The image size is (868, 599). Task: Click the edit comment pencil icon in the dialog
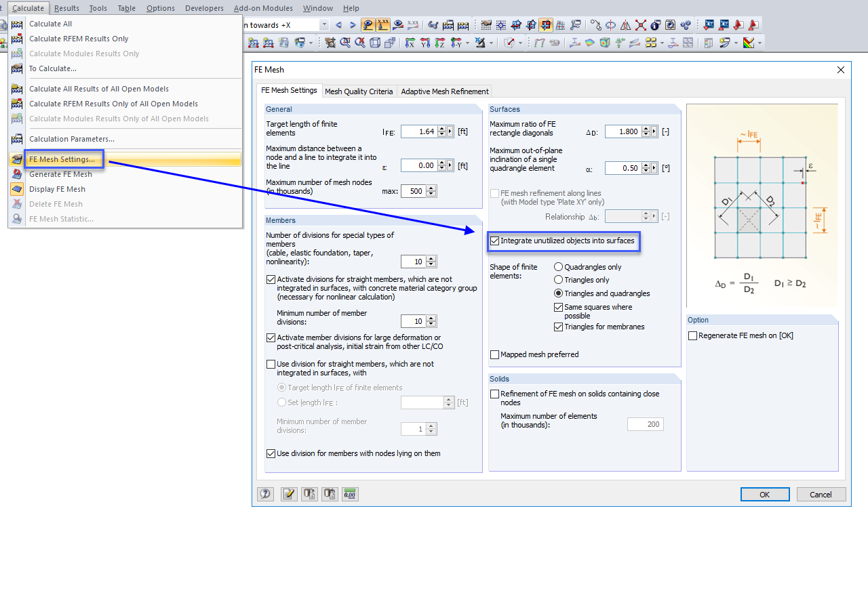coord(289,494)
